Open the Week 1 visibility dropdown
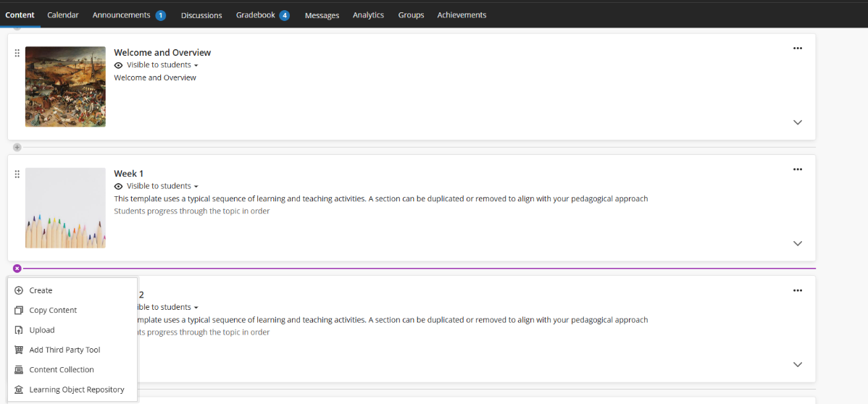This screenshot has width=868, height=404. pyautogui.click(x=162, y=187)
